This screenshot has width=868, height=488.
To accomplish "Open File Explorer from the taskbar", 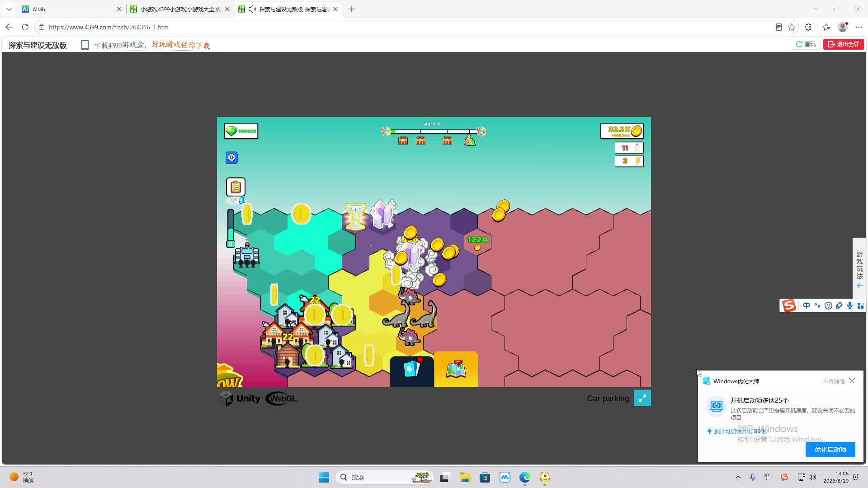I will click(465, 477).
